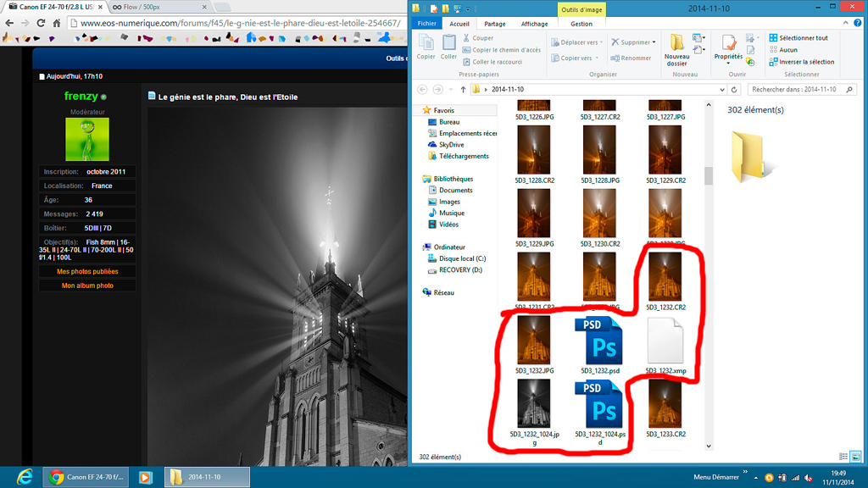
Task: Switch to the Accueil ribbon tab
Action: (459, 24)
